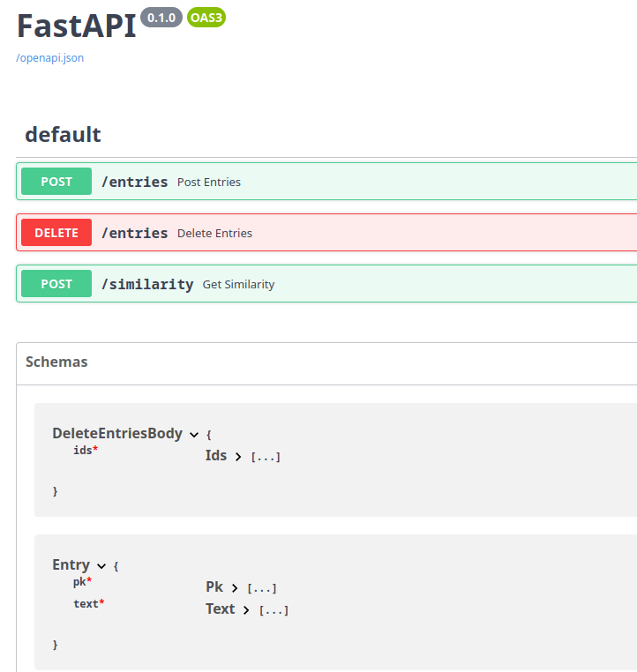This screenshot has width=637, height=672.
Task: Click the [...] placeholder beside Text
Action: coord(274,610)
